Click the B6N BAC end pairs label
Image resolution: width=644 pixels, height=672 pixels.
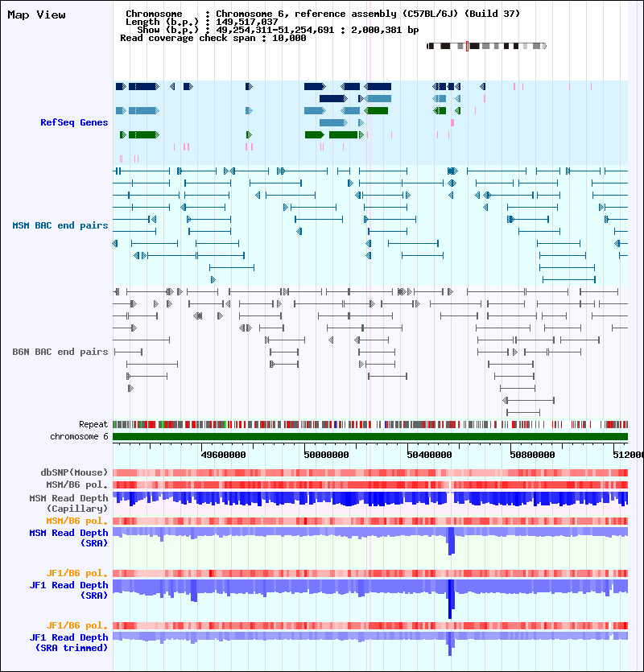[60, 352]
